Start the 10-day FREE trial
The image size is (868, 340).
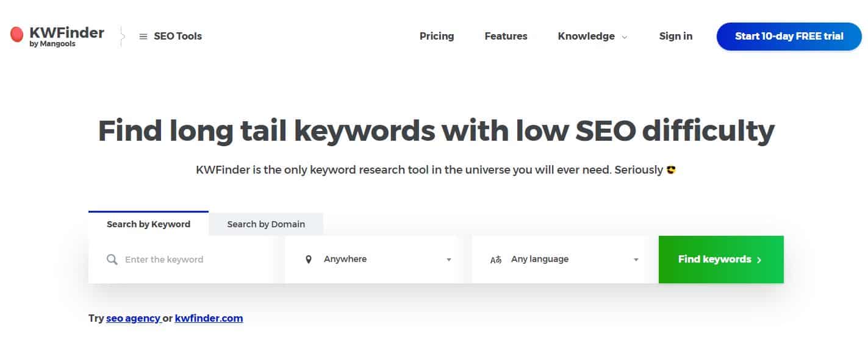click(x=789, y=36)
